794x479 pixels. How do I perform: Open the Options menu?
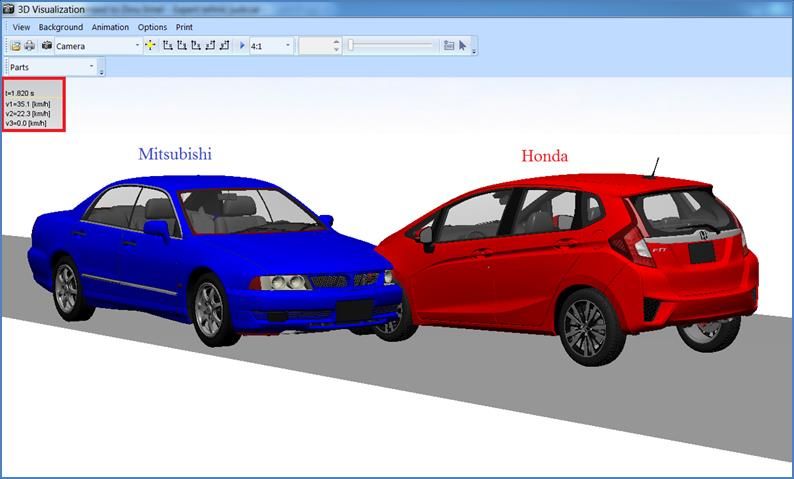[152, 27]
